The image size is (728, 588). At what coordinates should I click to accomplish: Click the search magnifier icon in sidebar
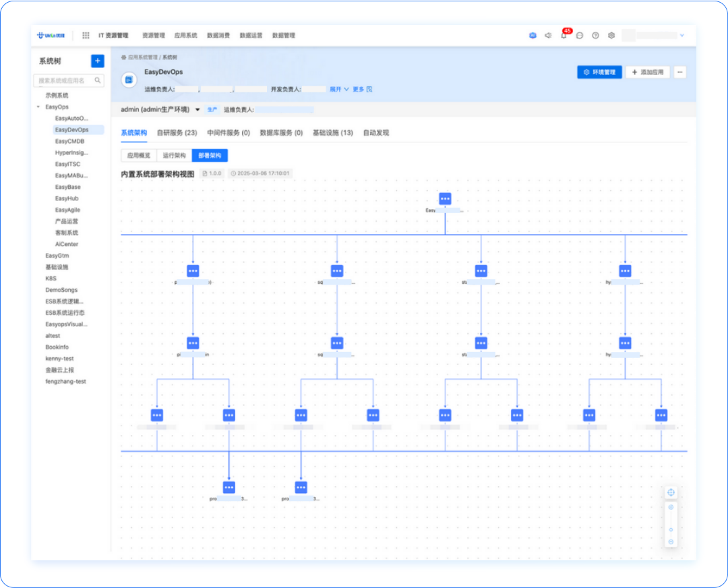(98, 80)
